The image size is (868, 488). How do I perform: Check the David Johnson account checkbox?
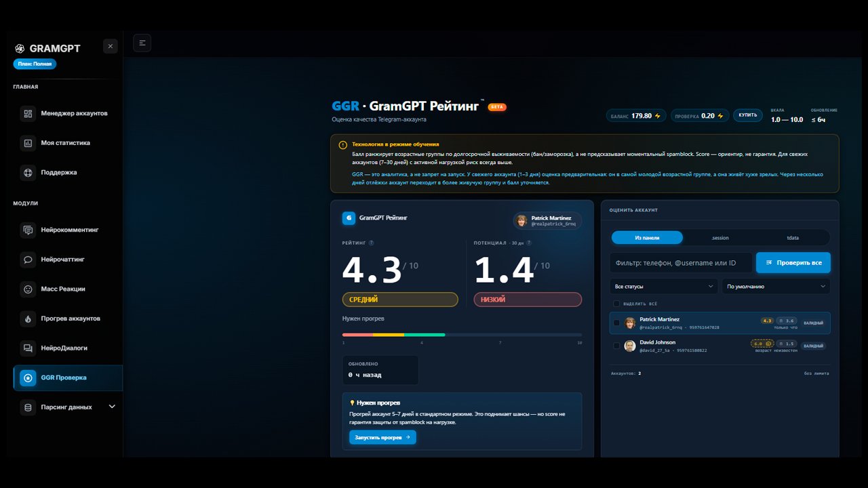pos(616,346)
